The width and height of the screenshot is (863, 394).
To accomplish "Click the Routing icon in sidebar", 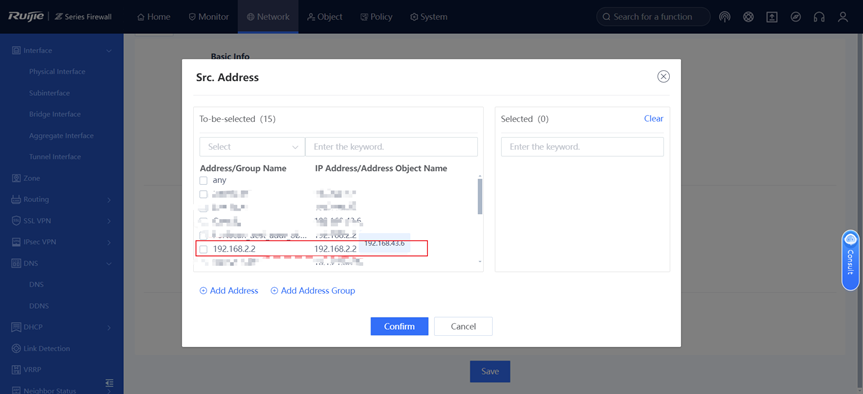I will 16,199.
